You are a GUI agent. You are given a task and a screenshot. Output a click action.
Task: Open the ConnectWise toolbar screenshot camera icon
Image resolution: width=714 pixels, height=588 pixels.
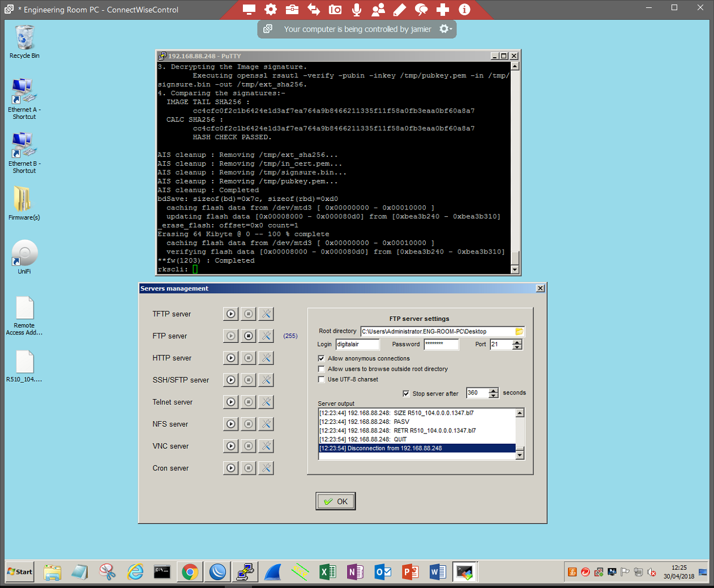click(x=335, y=10)
